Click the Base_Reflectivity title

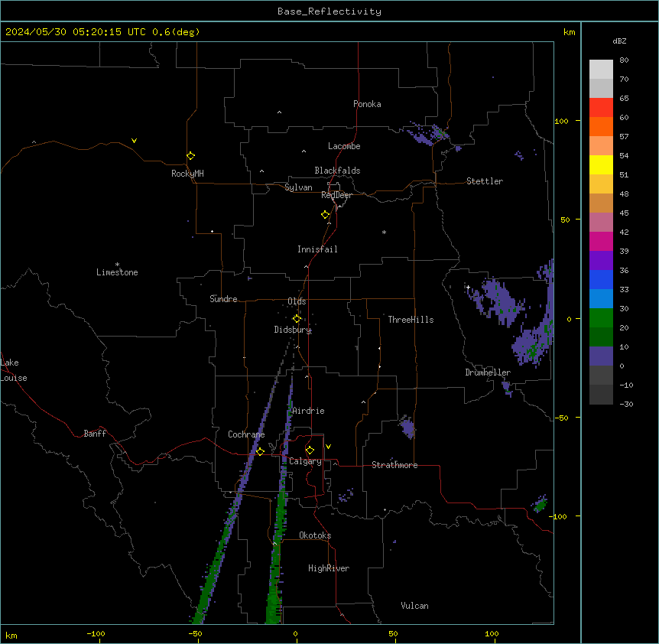point(329,11)
